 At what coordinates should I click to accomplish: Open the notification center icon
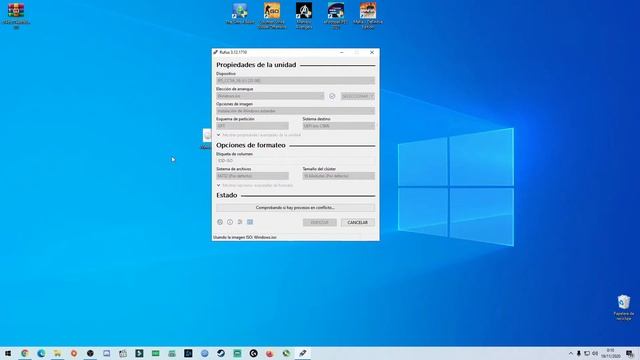[630, 353]
